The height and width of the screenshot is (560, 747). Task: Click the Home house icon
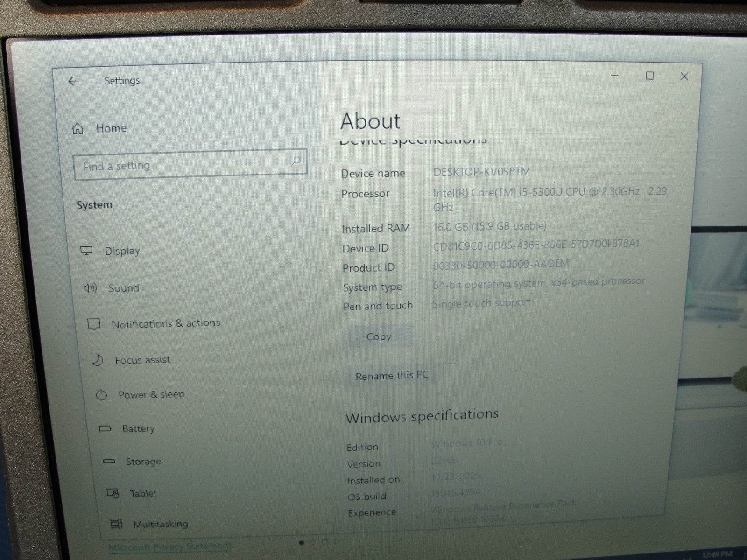click(78, 129)
